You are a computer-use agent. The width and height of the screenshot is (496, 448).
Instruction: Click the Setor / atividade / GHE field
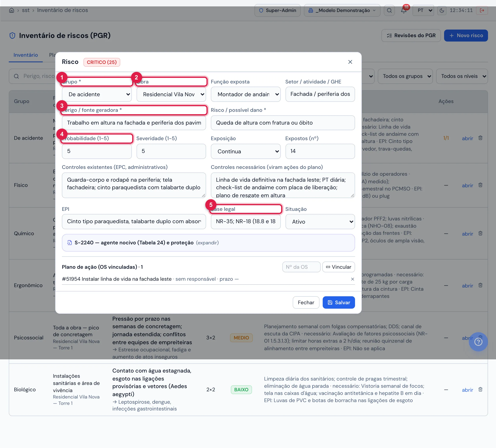click(x=320, y=94)
